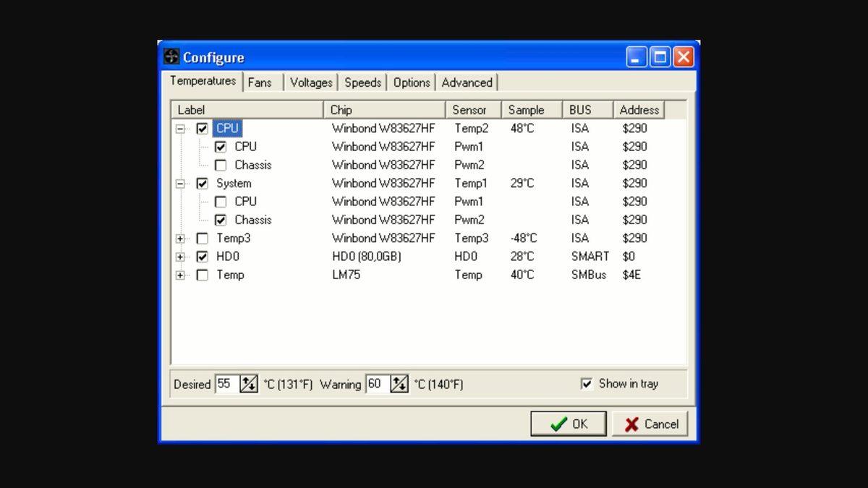Collapse the top CPU tree node
This screenshot has height=488, width=868.
[180, 129]
